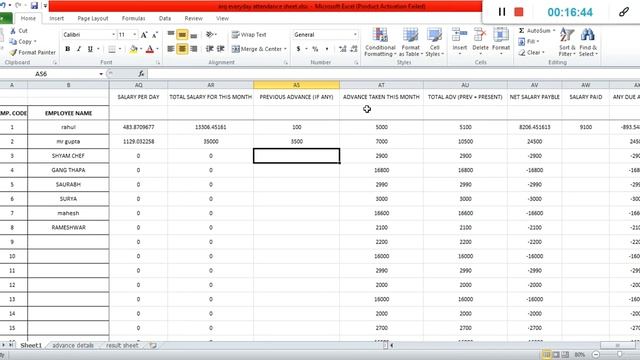The width and height of the screenshot is (640, 360).
Task: Open the Clear dropdown
Action: coord(531,52)
